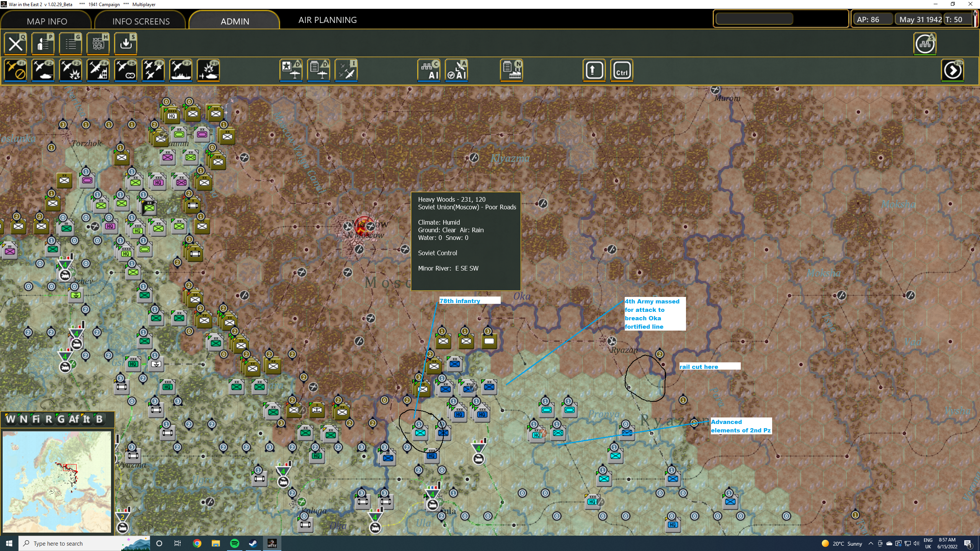
Task: Open the volume slider from system tray
Action: [916, 543]
